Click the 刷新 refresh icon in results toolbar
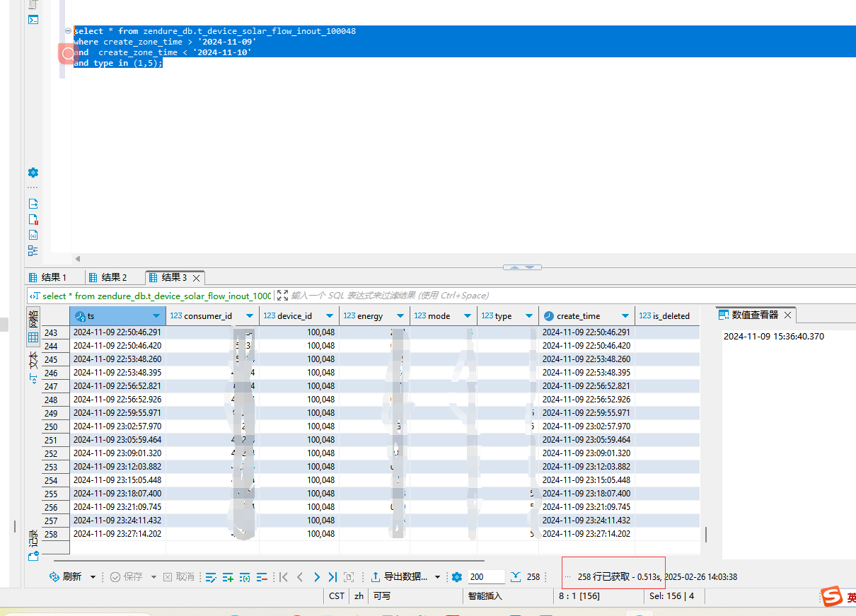Viewport: 856px width, 616px height. [53, 576]
